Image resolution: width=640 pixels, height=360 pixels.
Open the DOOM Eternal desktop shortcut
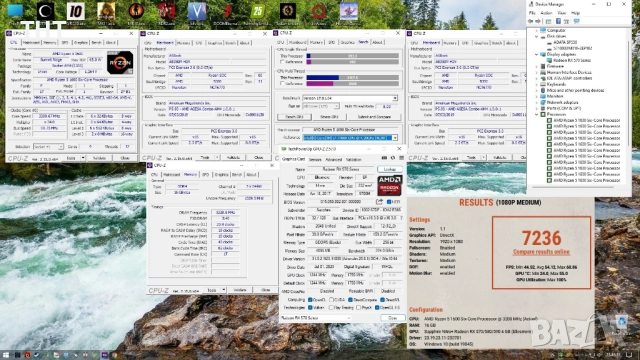[x=227, y=11]
